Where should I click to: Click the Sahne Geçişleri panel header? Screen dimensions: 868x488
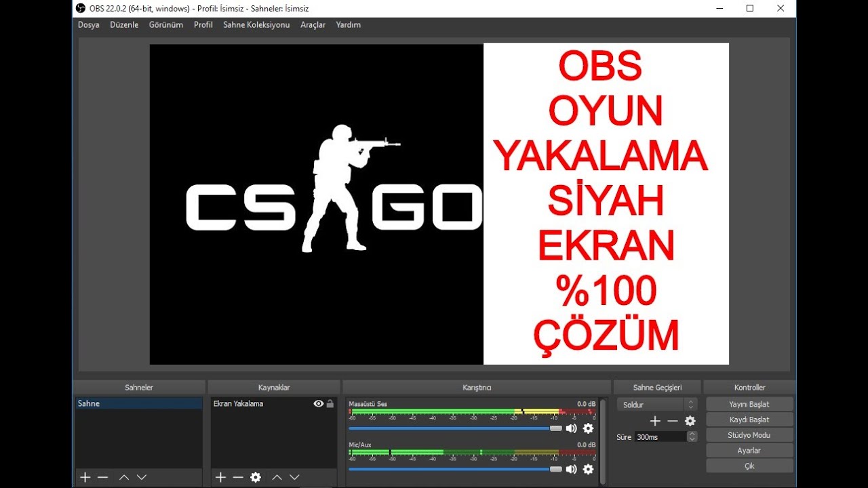click(657, 388)
